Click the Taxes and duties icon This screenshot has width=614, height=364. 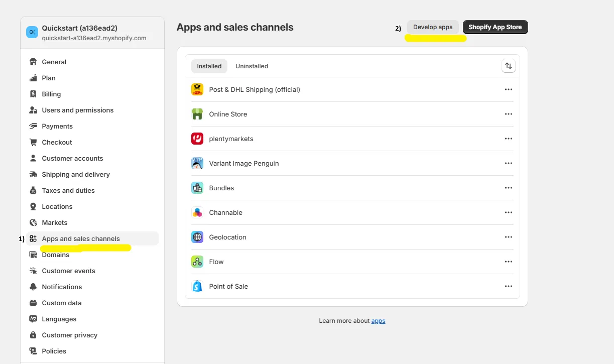coord(33,190)
